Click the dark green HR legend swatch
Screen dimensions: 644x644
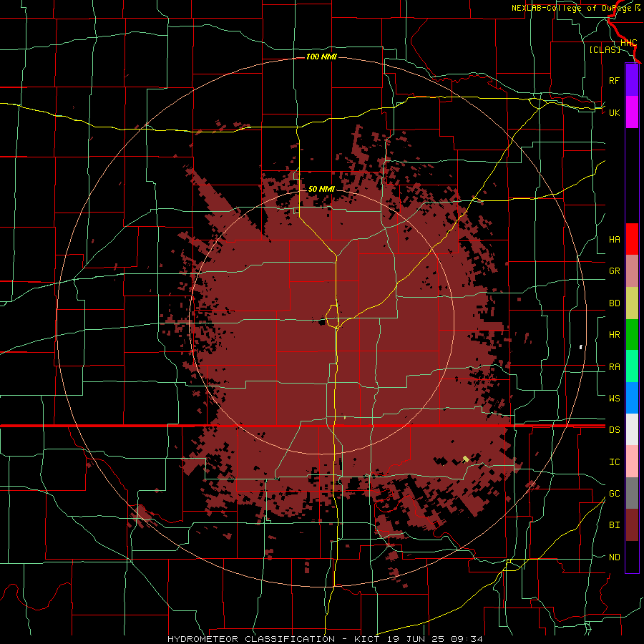pos(632,335)
